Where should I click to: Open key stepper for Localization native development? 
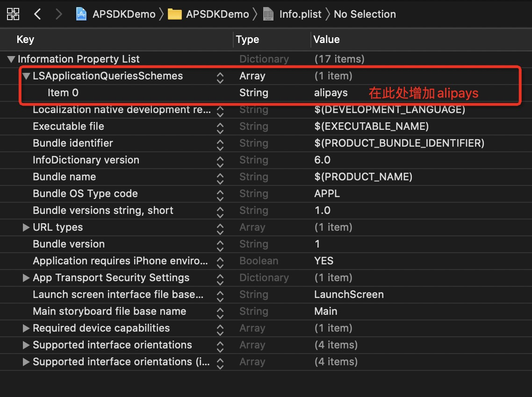point(220,112)
